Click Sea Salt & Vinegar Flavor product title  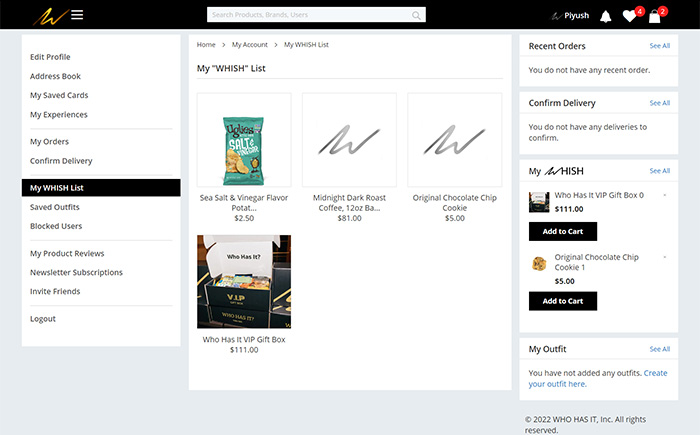pos(244,203)
